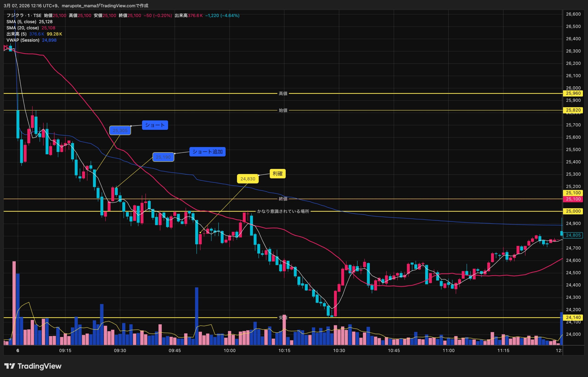The image size is (588, 377).
Task: Select the blue ショート annotation label
Action: point(155,125)
